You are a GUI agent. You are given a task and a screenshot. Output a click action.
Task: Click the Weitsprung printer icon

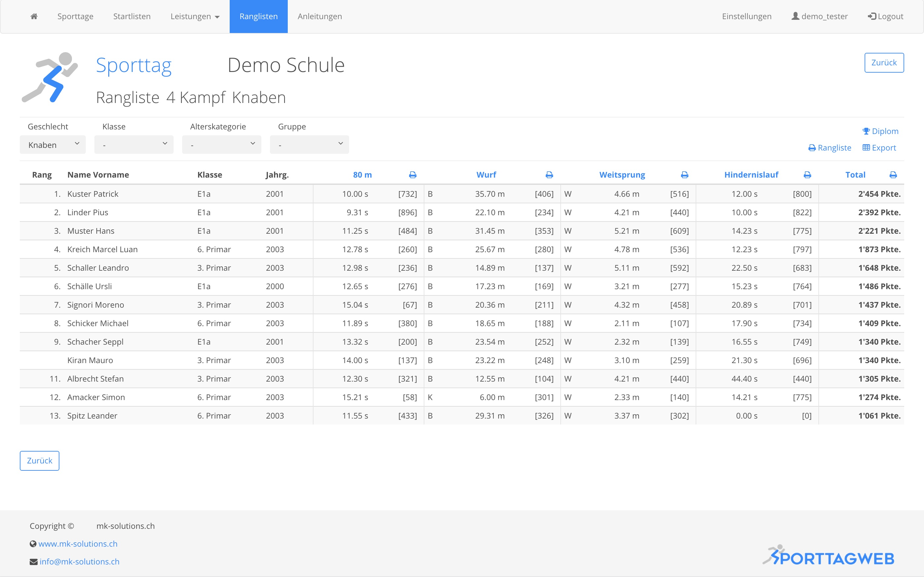click(x=684, y=175)
